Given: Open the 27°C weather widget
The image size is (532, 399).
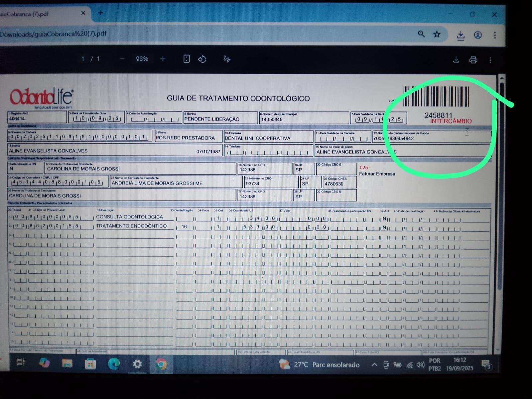Looking at the screenshot, I should click(x=319, y=365).
